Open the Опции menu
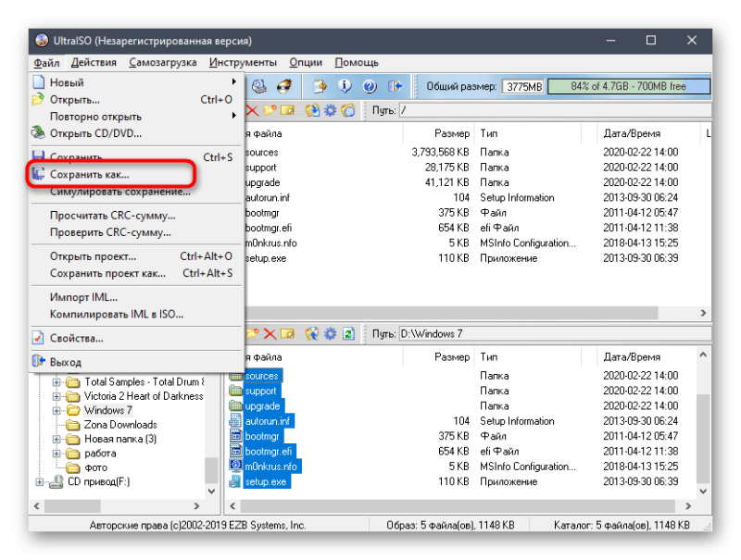 [x=306, y=62]
